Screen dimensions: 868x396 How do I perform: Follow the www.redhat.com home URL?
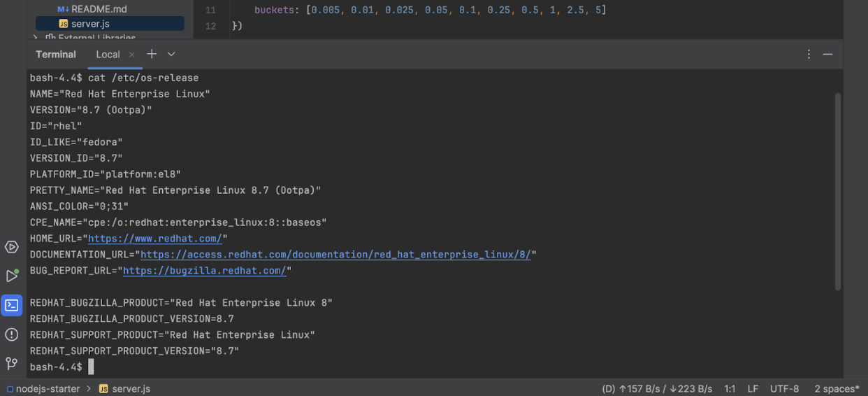tap(155, 239)
